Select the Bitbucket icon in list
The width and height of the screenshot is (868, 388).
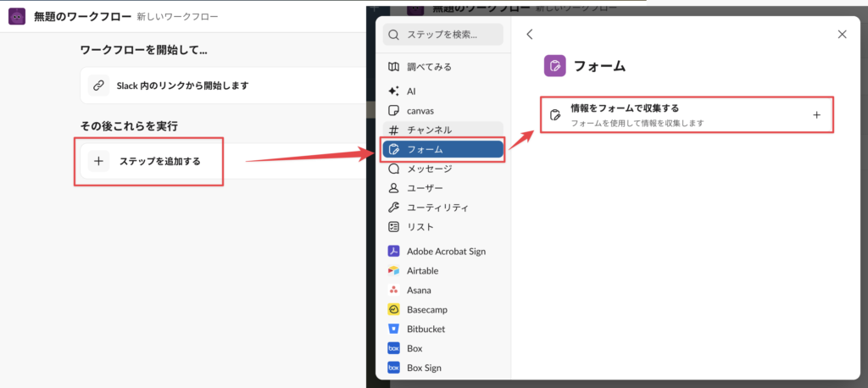click(393, 329)
